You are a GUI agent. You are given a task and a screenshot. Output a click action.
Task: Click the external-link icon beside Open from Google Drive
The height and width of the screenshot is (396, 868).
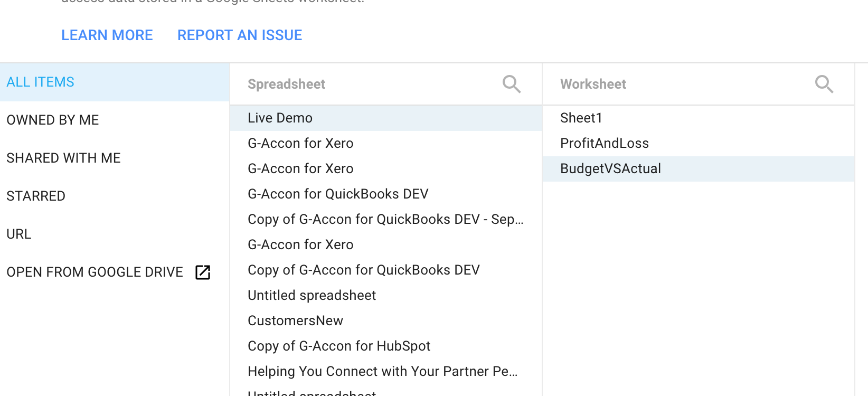pos(203,272)
